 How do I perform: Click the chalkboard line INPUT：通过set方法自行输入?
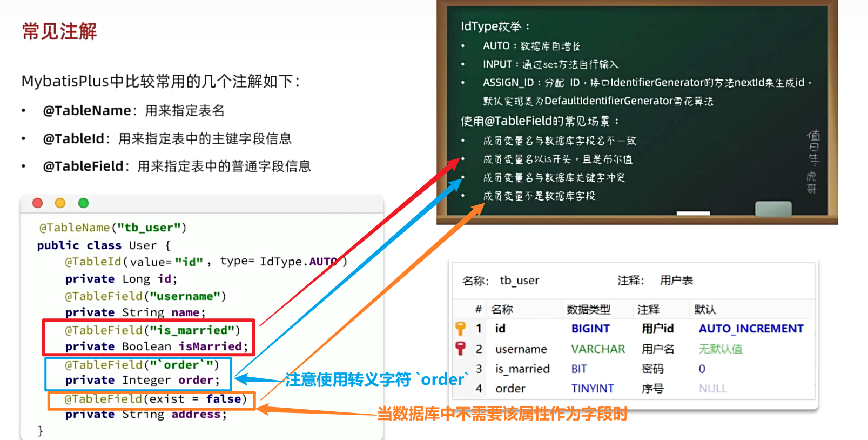click(550, 64)
